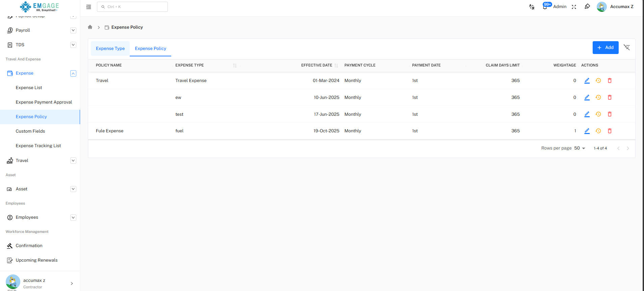Go to home via breadcrumb icon
This screenshot has height=291, width=644.
click(x=90, y=27)
